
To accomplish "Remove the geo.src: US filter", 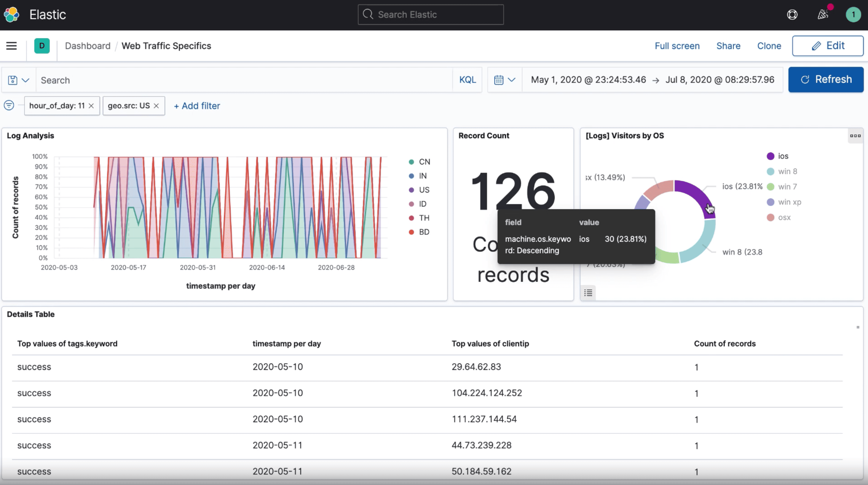I will pos(156,106).
